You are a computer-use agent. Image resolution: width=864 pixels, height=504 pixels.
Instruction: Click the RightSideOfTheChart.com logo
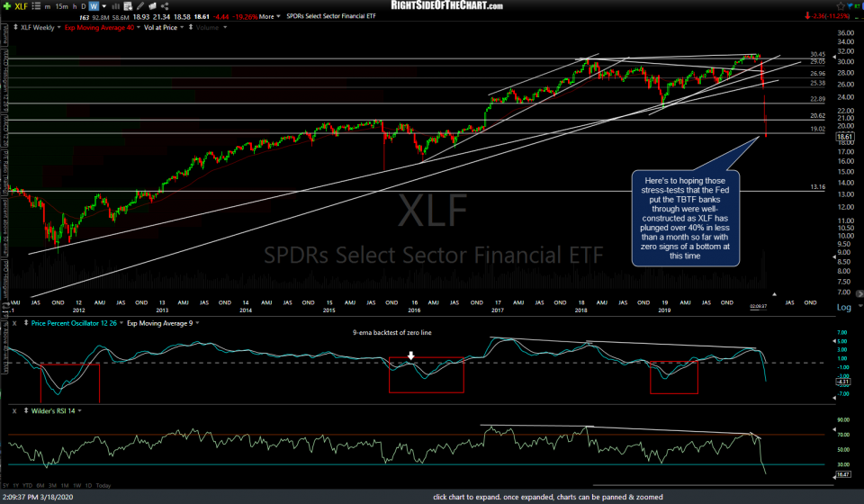(x=447, y=5)
